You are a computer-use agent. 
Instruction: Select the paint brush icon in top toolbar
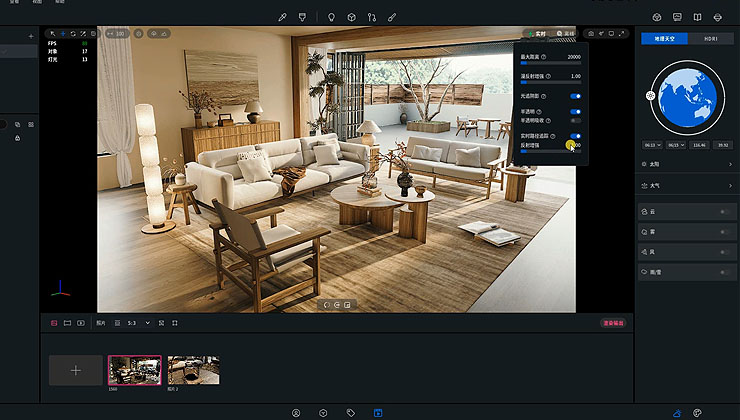[391, 17]
